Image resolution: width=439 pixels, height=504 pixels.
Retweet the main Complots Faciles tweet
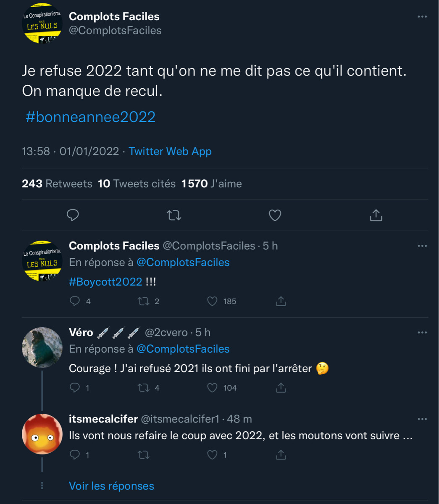coord(173,215)
